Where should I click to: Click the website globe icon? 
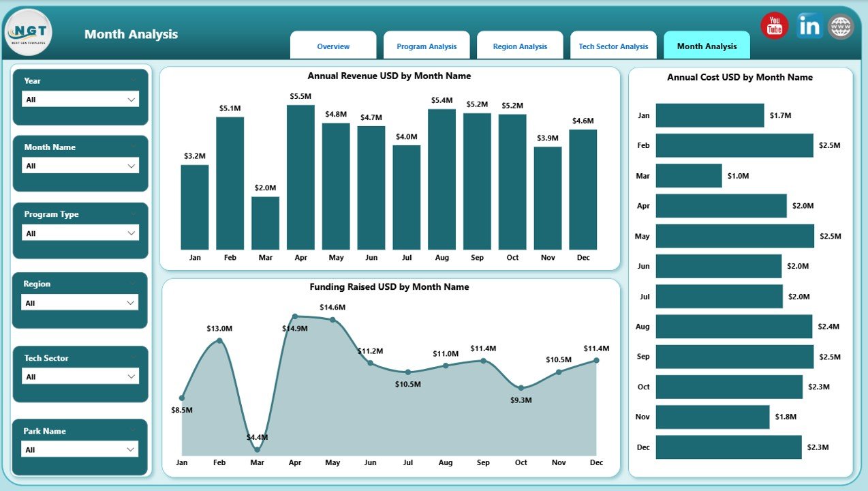coord(840,25)
